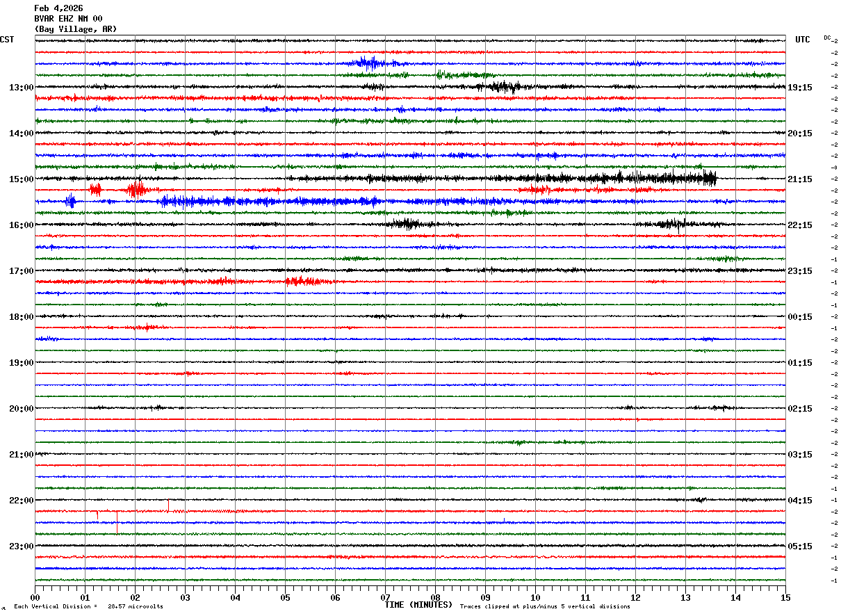Viewport: 841px width, 616px height.
Task: Click the 21:15 UTC time label
Action: pos(799,179)
